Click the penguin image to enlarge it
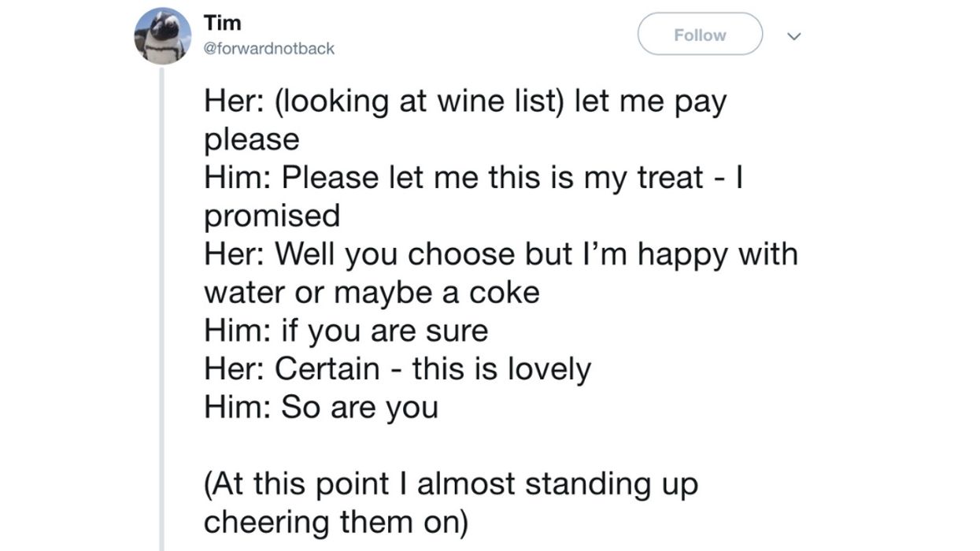This screenshot has height=551, width=980. pyautogui.click(x=163, y=34)
